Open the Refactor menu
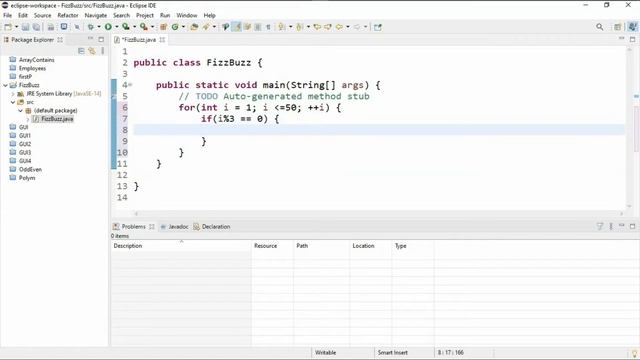This screenshot has width=640, height=360. click(68, 16)
